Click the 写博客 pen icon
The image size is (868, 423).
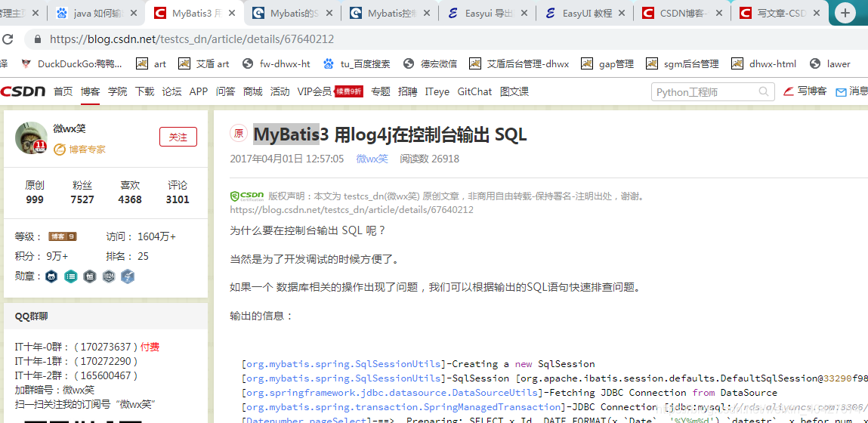click(x=789, y=91)
